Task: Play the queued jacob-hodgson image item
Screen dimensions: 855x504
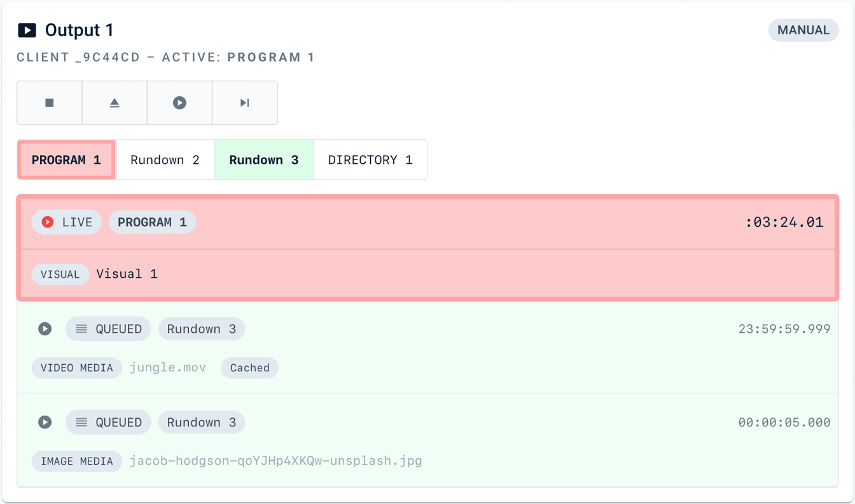Action: (45, 422)
